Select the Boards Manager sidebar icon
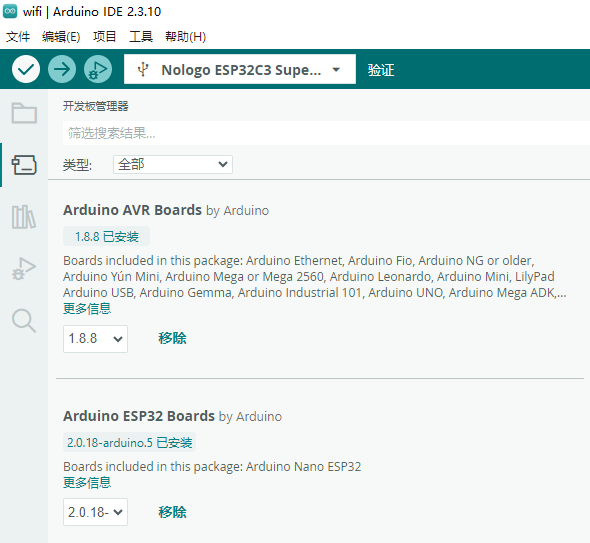Screen dimensions: 590x543 (24, 165)
